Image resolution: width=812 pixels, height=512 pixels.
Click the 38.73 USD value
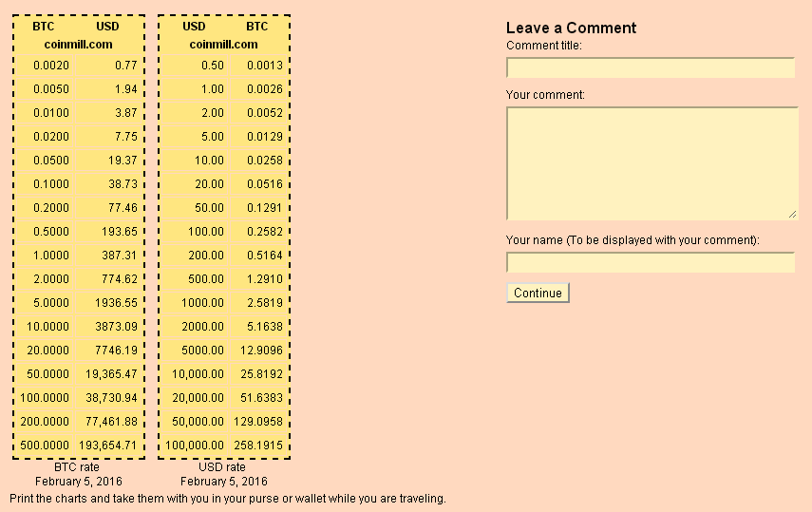(x=123, y=184)
